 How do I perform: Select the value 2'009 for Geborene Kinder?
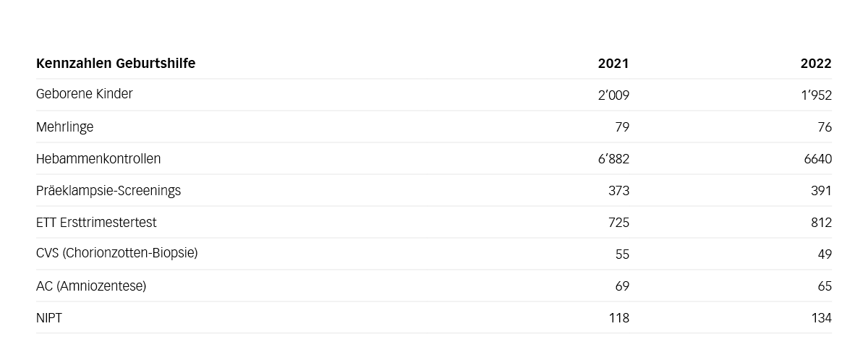point(613,95)
